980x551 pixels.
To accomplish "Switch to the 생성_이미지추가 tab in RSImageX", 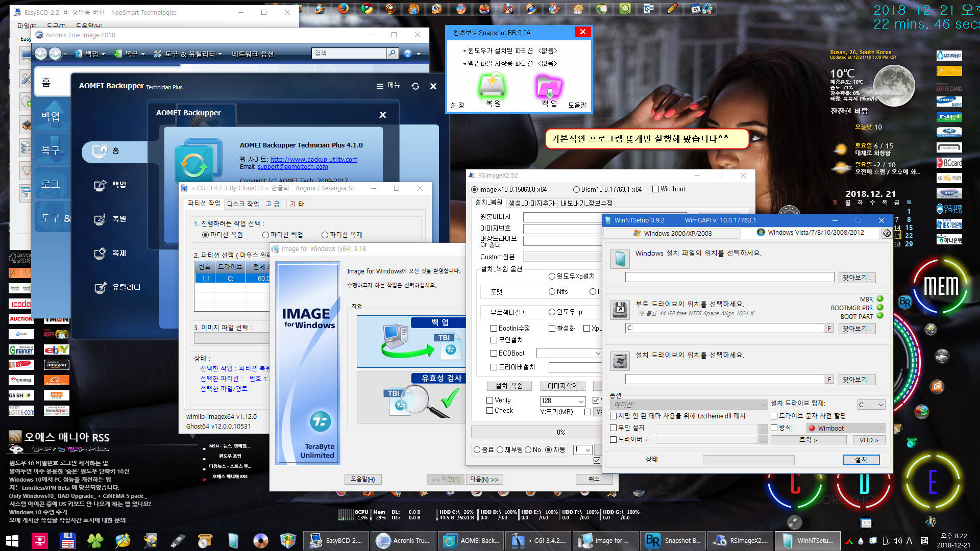I will click(531, 203).
